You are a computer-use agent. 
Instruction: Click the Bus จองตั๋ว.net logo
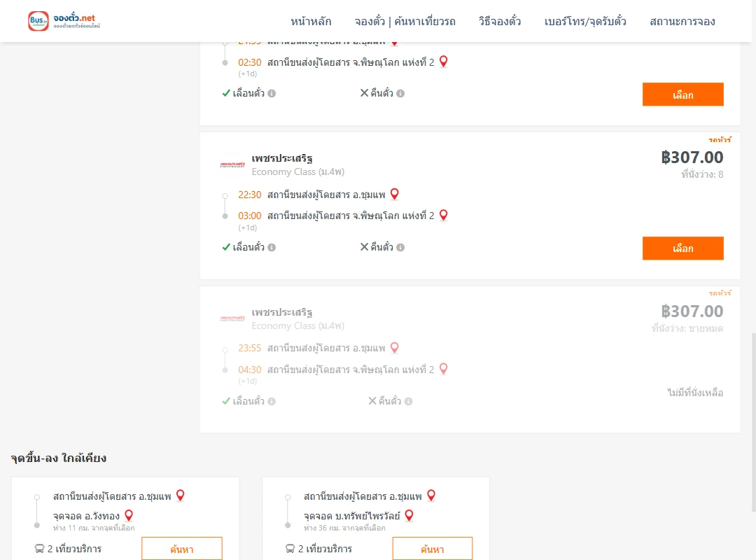[64, 21]
